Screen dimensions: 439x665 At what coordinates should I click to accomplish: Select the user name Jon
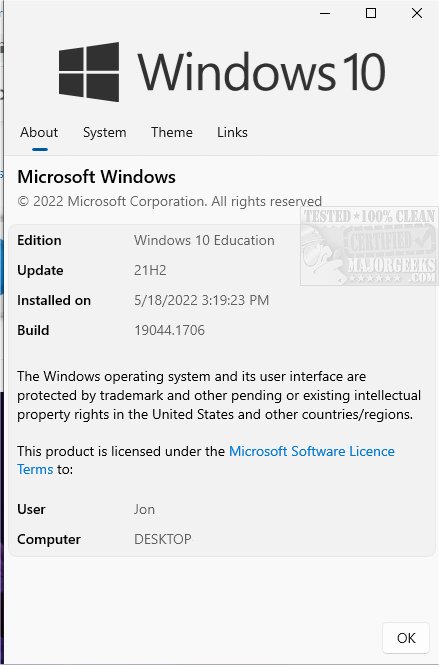tap(144, 509)
